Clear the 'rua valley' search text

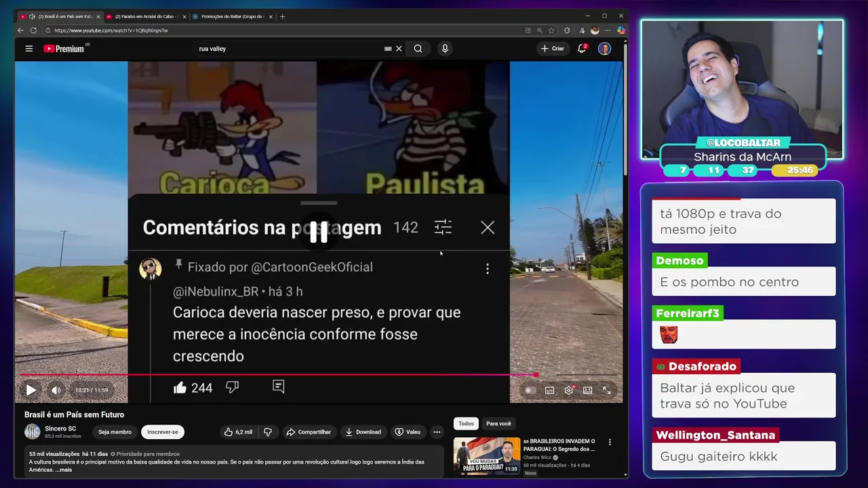pyautogui.click(x=399, y=49)
